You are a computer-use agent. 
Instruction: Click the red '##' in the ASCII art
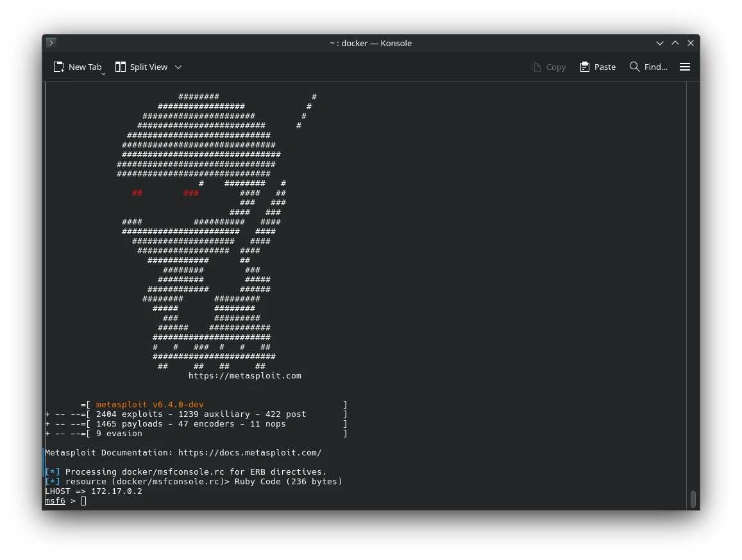[137, 192]
